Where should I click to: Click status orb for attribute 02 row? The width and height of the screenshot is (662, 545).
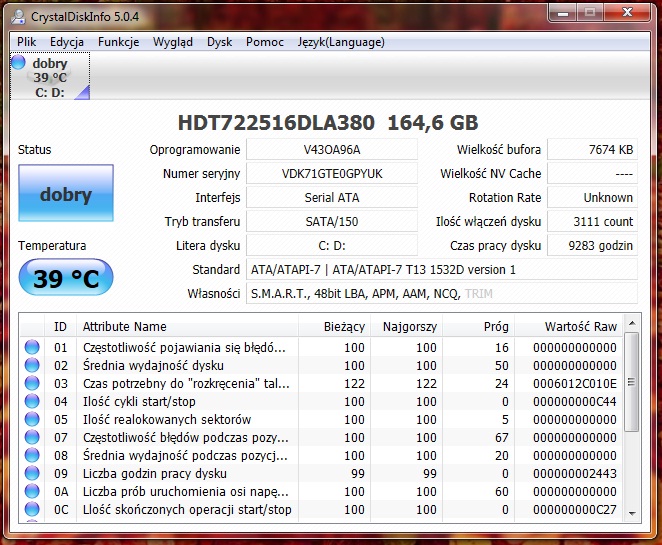tap(32, 365)
